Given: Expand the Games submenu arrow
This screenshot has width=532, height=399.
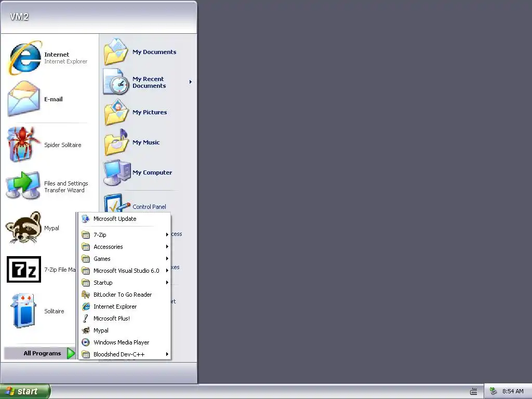Looking at the screenshot, I should tap(167, 259).
